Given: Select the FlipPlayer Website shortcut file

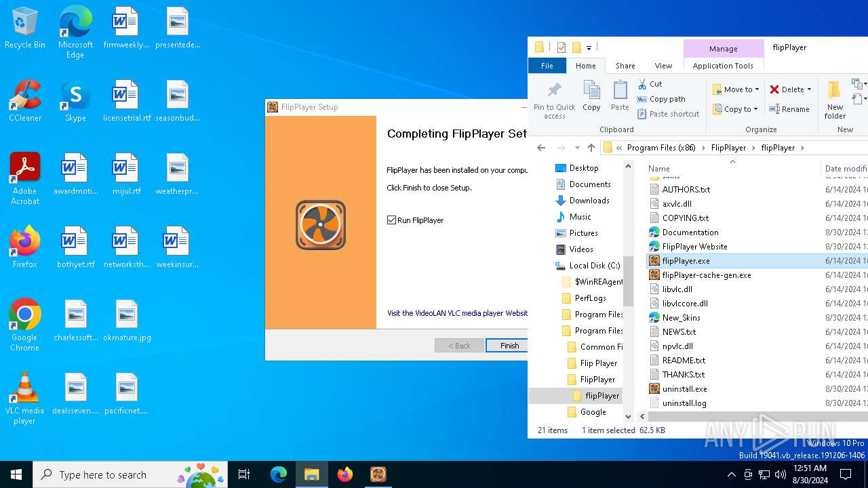Looking at the screenshot, I should pos(694,247).
